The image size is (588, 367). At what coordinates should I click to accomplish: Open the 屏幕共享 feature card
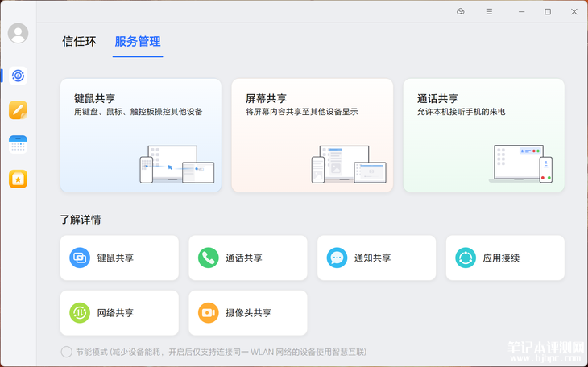[x=313, y=135]
